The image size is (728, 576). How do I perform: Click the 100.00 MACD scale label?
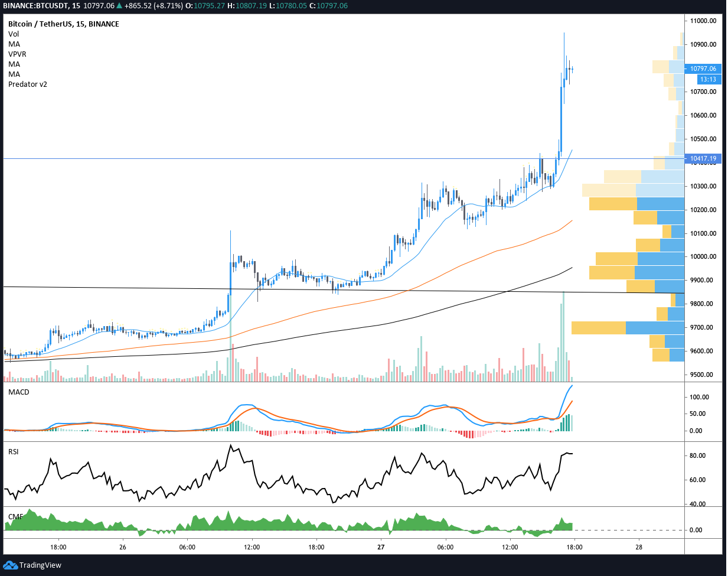[x=699, y=397]
